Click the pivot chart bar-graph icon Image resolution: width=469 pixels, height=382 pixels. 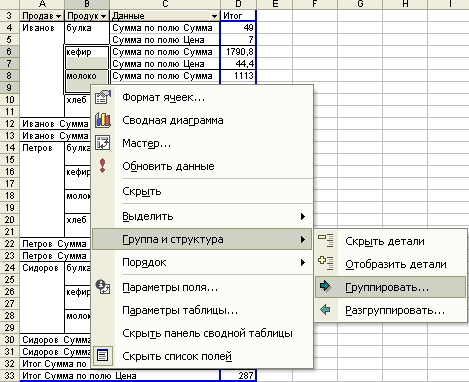tap(103, 120)
